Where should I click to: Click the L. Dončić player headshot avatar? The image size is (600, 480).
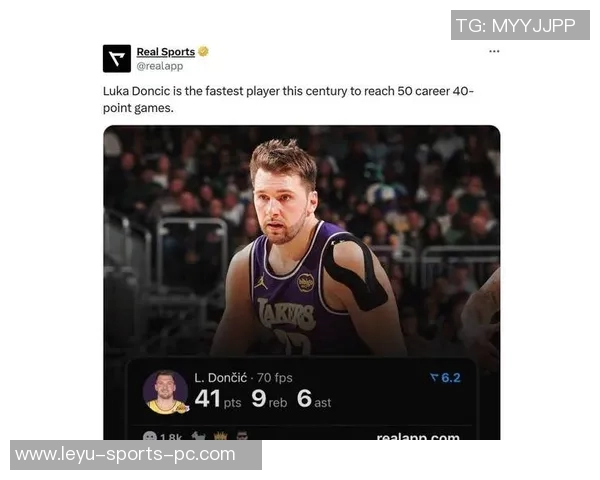[165, 392]
